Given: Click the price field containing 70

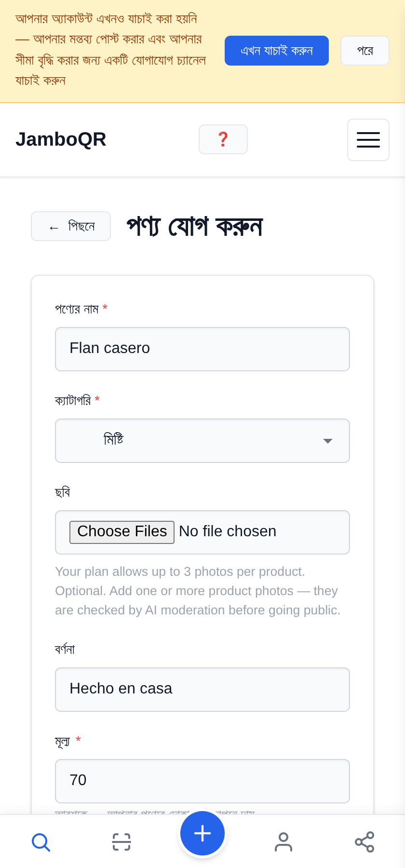Looking at the screenshot, I should click(202, 781).
